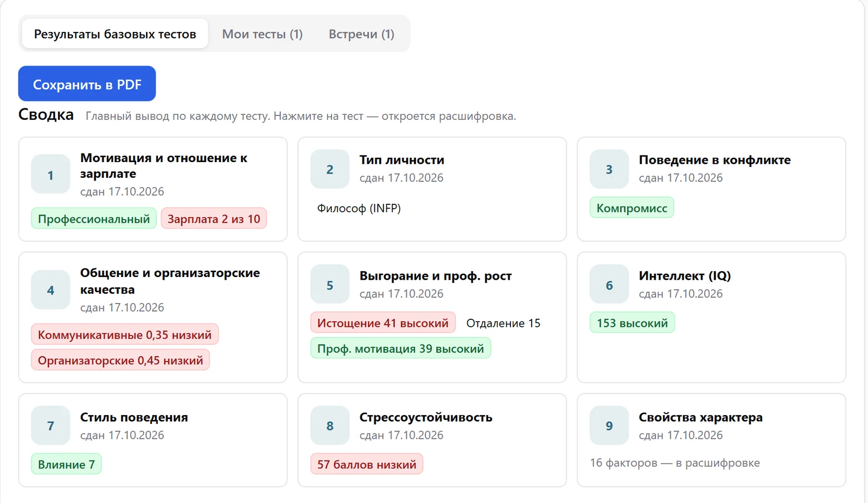Click the Философ (INFP) result text
The height and width of the screenshot is (503, 868).
pyautogui.click(x=359, y=208)
